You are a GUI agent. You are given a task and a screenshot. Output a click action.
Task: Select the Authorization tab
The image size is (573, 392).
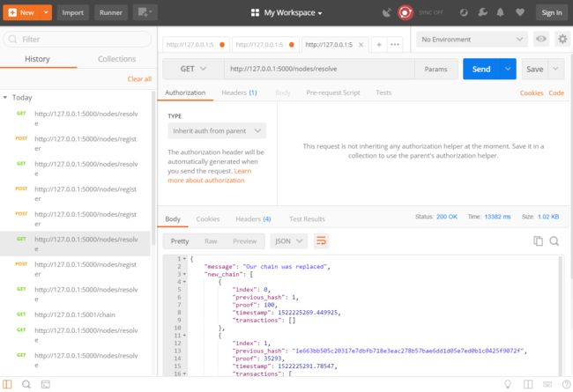(x=185, y=92)
